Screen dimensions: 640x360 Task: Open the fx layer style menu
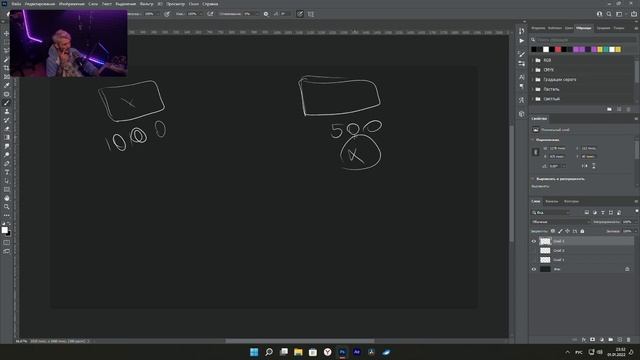click(584, 340)
